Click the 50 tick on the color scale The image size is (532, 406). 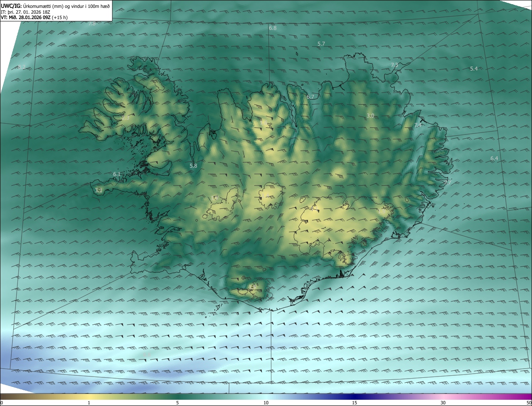[x=529, y=403]
